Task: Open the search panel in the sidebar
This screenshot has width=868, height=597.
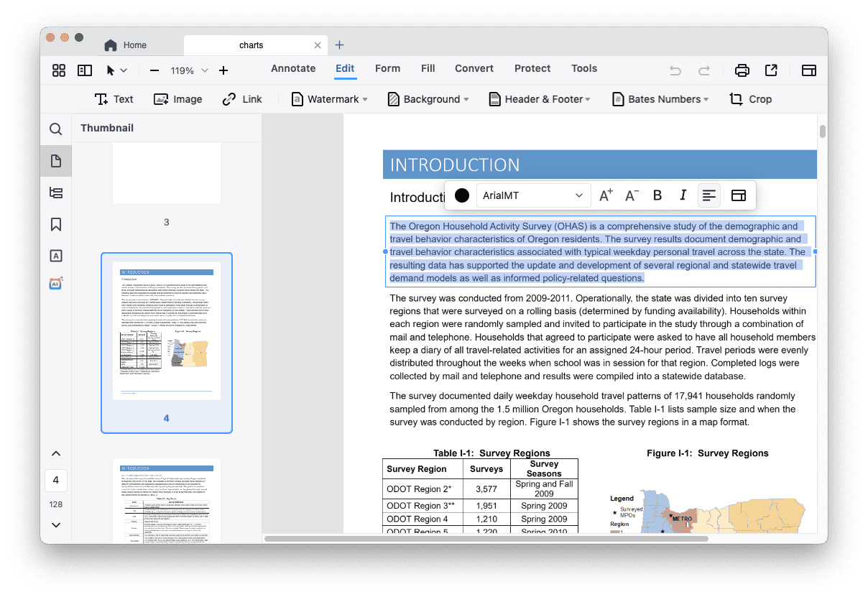Action: click(55, 129)
